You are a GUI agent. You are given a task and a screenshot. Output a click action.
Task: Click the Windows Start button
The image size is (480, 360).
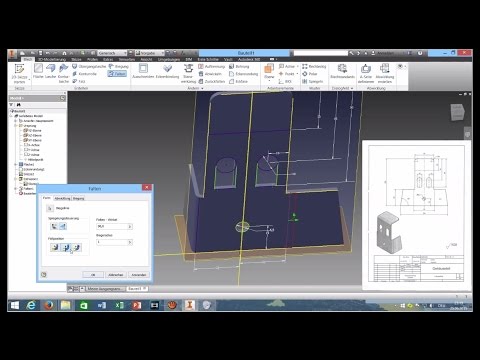(15, 305)
